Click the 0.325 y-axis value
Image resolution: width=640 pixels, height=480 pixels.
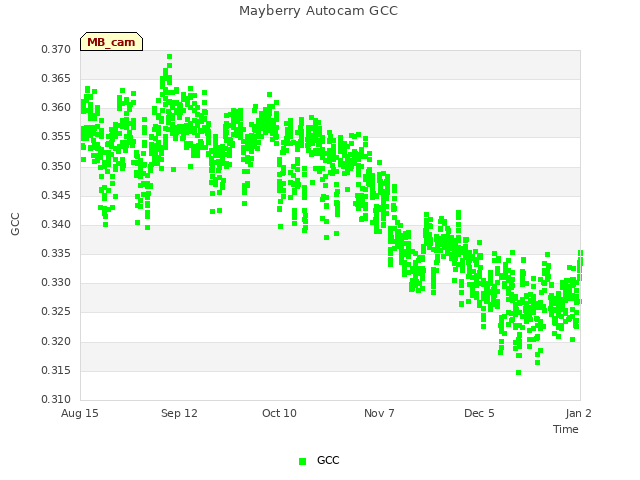click(56, 312)
